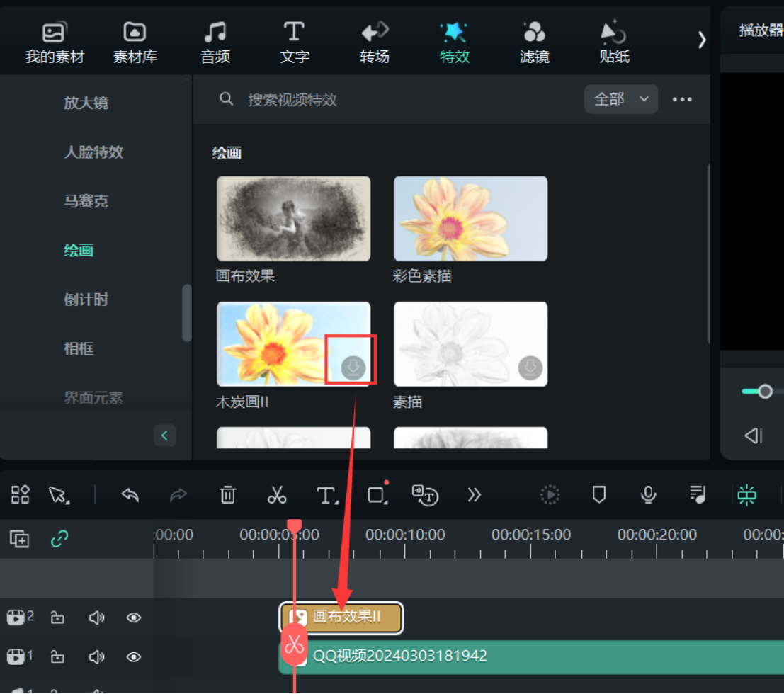Lock video track 1
The width and height of the screenshot is (784, 694).
tap(57, 656)
